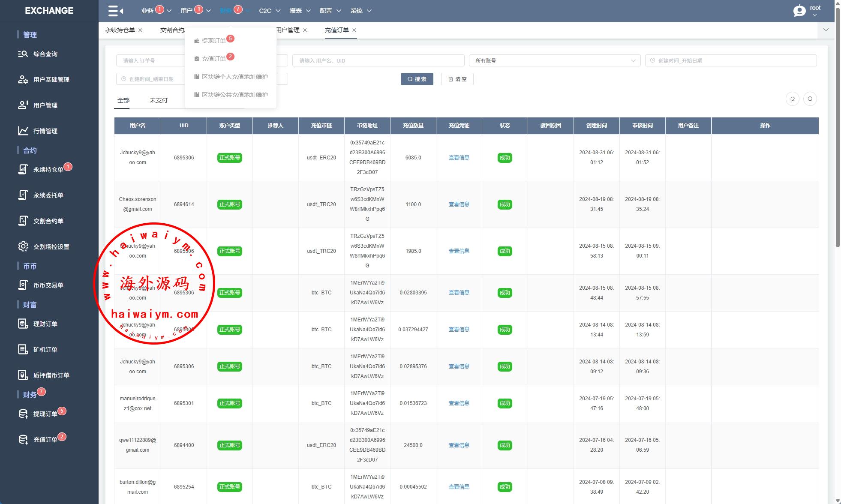Select 提现订单 from the dropdown menu
The width and height of the screenshot is (841, 504).
tap(213, 41)
